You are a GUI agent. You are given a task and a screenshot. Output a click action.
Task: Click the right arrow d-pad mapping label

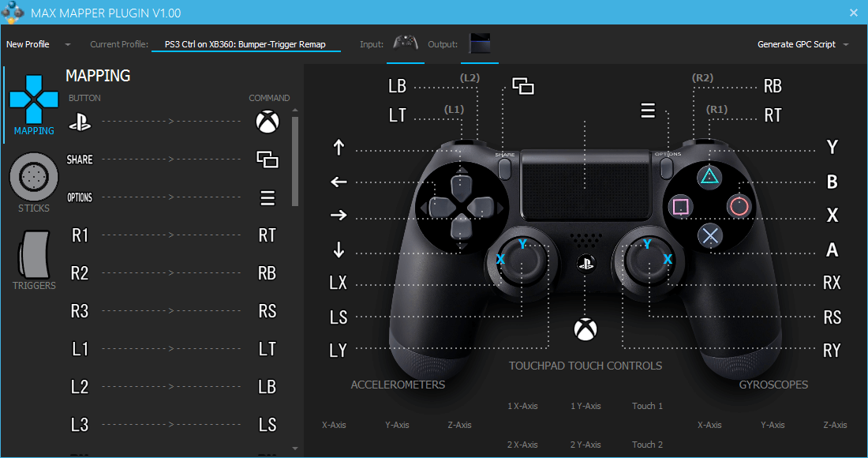click(x=339, y=215)
